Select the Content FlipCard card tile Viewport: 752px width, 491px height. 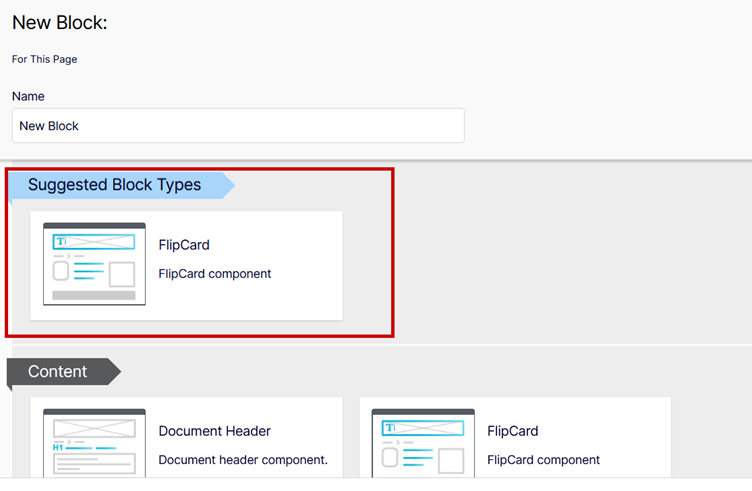click(x=515, y=437)
